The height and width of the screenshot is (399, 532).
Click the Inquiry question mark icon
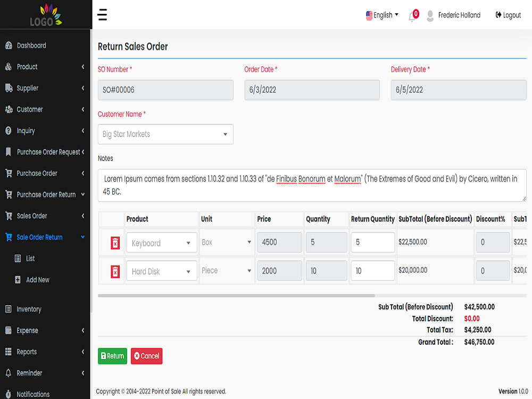click(x=9, y=131)
